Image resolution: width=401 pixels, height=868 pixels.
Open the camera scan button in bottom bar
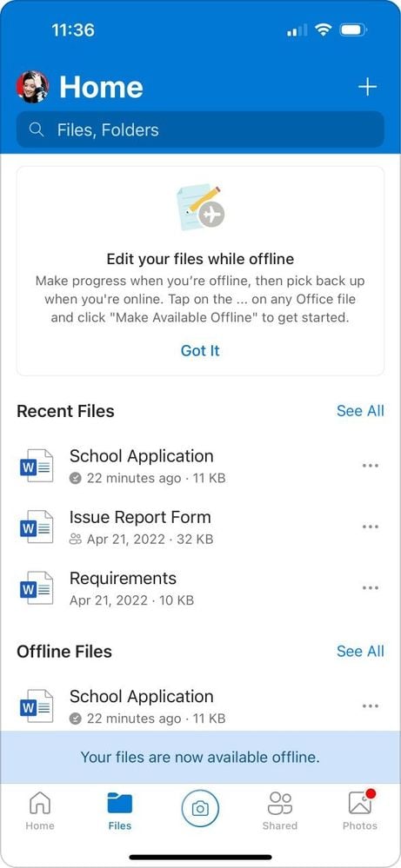(x=200, y=809)
